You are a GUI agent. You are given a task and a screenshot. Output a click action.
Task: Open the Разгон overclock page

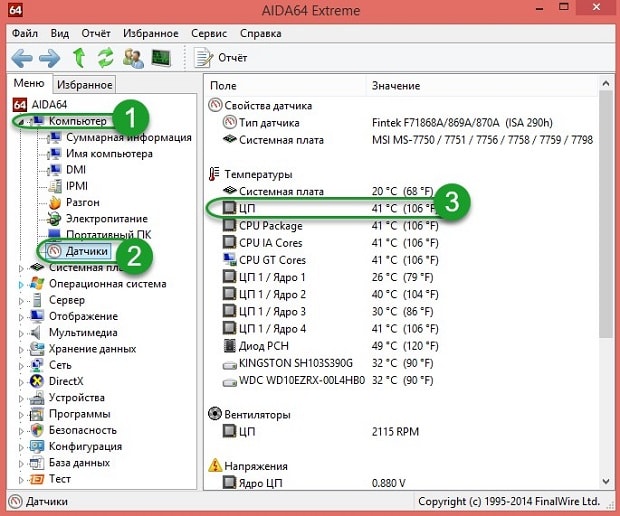pos(83,202)
